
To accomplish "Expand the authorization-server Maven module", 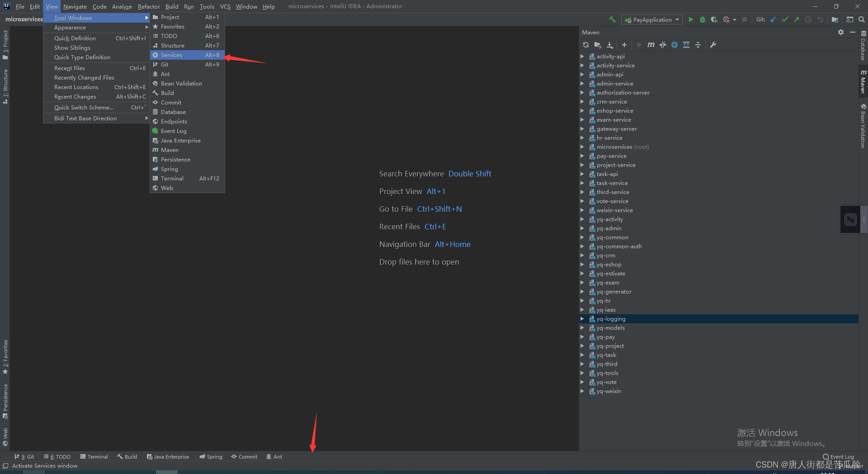I will [582, 93].
